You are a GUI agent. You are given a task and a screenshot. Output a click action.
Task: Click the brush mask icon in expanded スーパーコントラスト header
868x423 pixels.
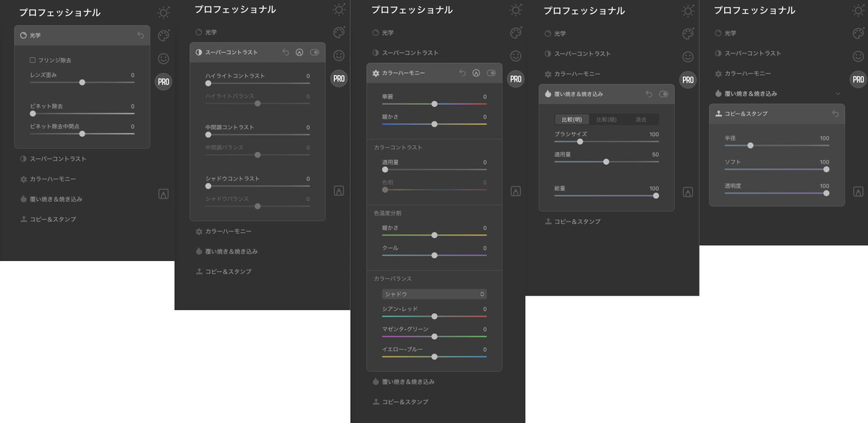[x=299, y=53]
